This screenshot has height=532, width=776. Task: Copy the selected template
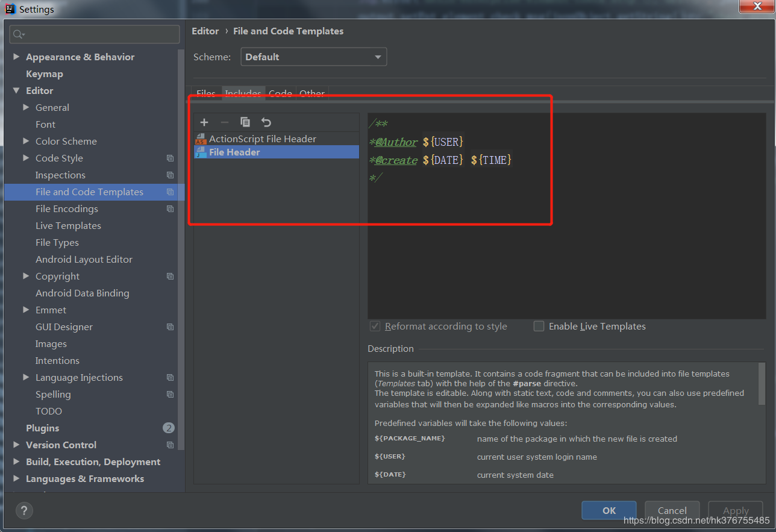[x=245, y=122]
